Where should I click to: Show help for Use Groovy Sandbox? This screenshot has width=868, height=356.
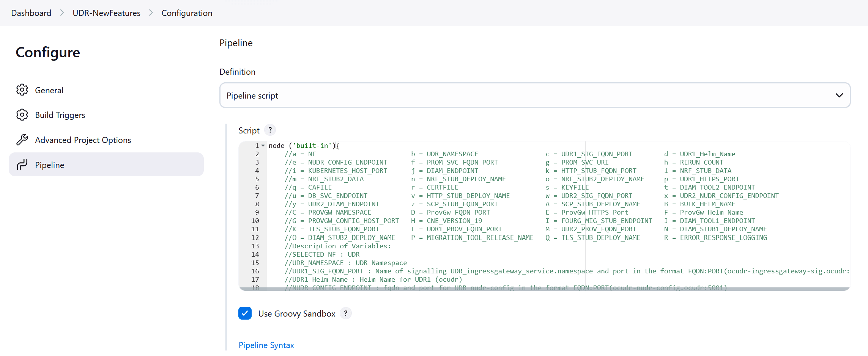coord(345,313)
